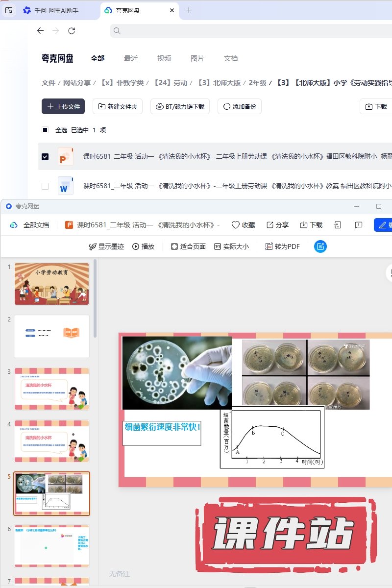
Task: Favorite the document with 收藏
Action: [x=243, y=225]
